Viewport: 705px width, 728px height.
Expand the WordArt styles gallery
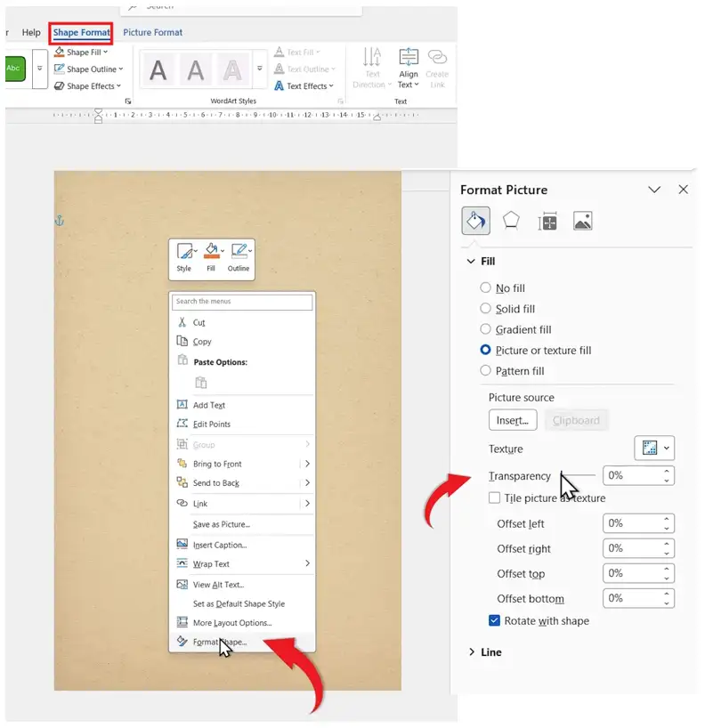click(260, 69)
